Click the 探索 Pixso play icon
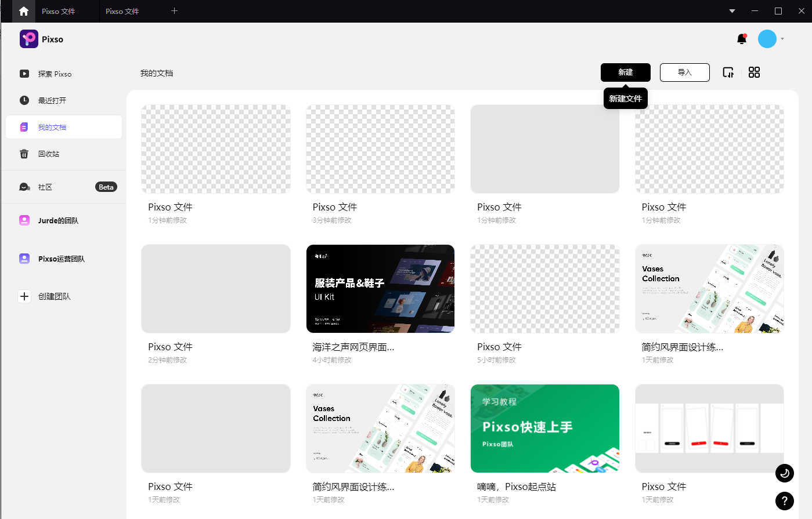 click(24, 74)
